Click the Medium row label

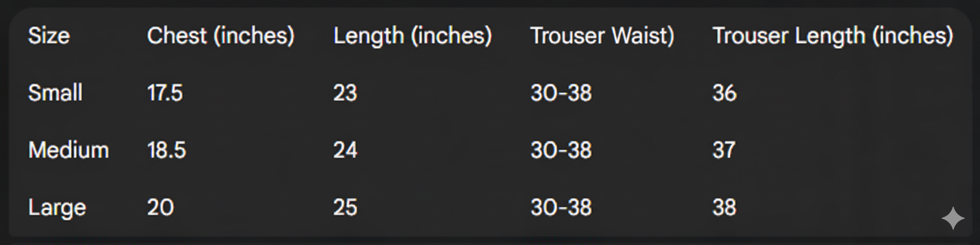[68, 150]
